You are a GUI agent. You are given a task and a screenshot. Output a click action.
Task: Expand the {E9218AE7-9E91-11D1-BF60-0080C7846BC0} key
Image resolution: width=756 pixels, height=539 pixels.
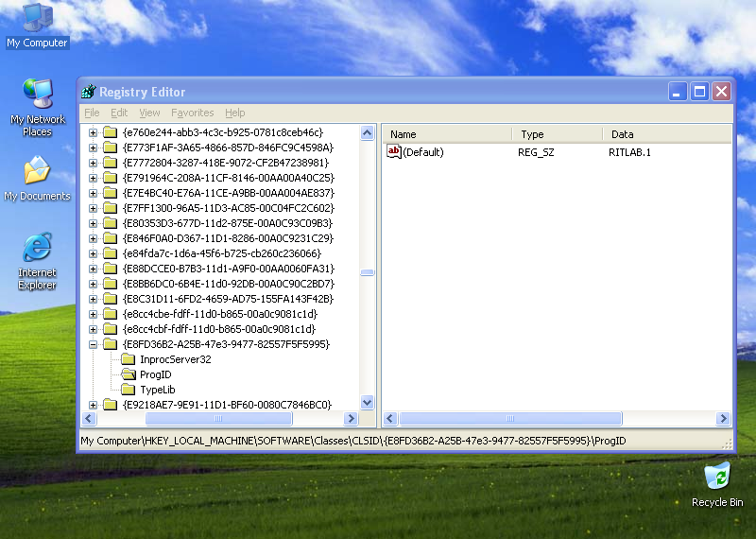pos(94,405)
